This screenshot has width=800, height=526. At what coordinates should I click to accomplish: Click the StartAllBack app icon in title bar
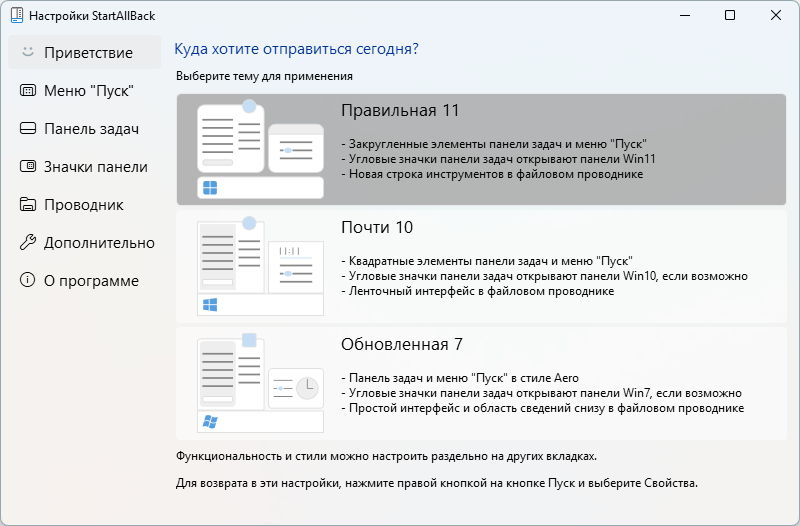click(17, 15)
